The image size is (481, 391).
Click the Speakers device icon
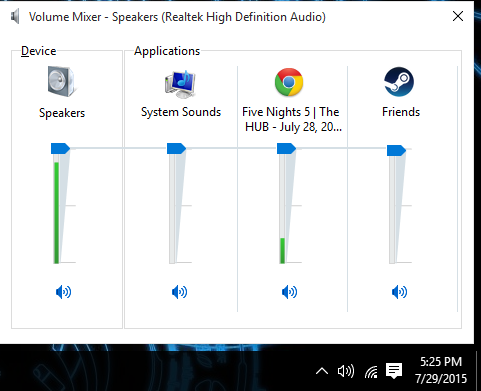pyautogui.click(x=62, y=82)
